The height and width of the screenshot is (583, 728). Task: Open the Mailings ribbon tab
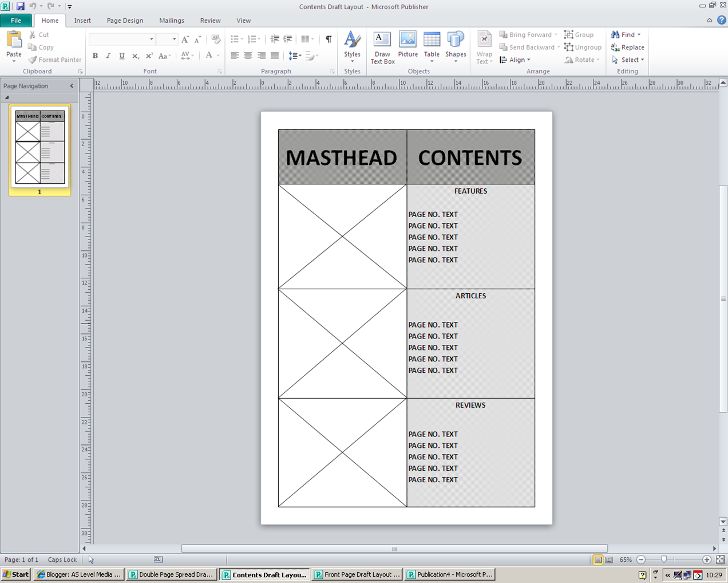[171, 21]
